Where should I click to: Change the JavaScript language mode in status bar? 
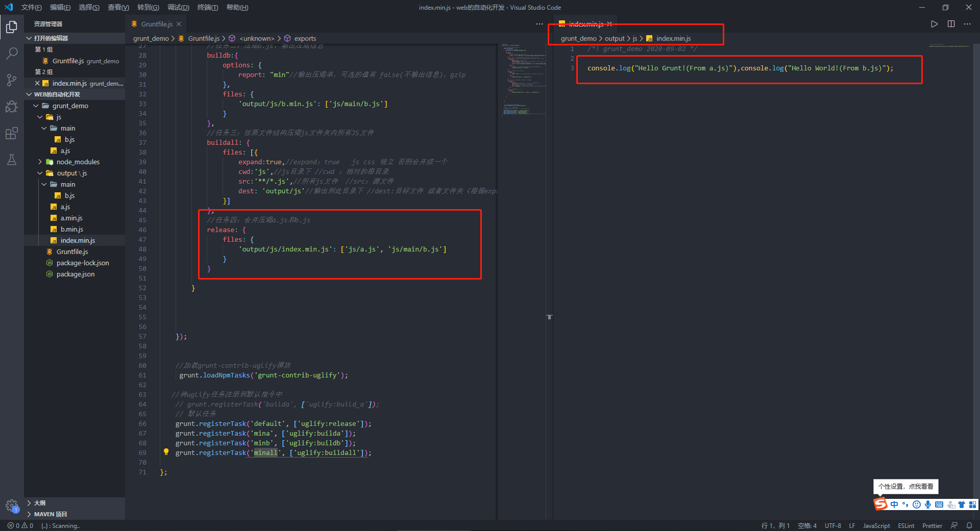(x=876, y=525)
